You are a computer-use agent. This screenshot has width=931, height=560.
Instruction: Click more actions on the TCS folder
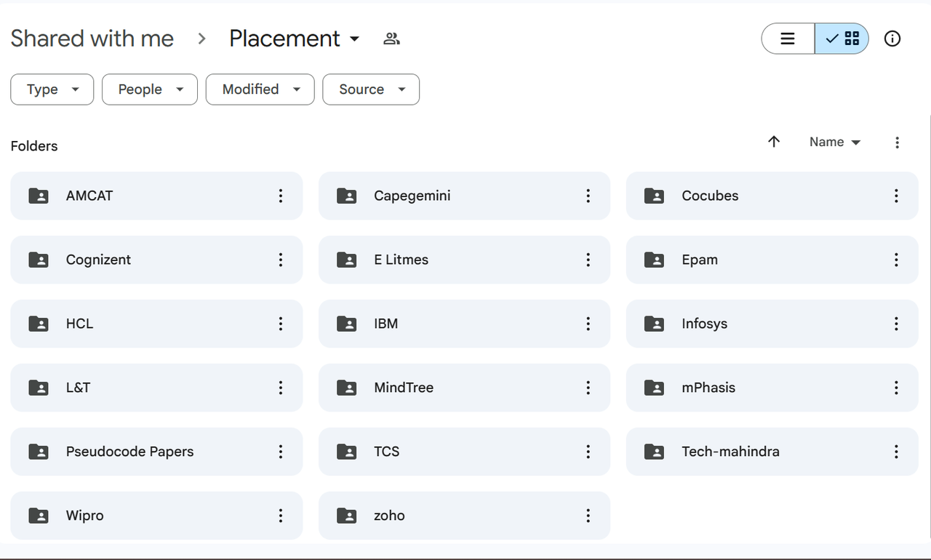pyautogui.click(x=588, y=452)
